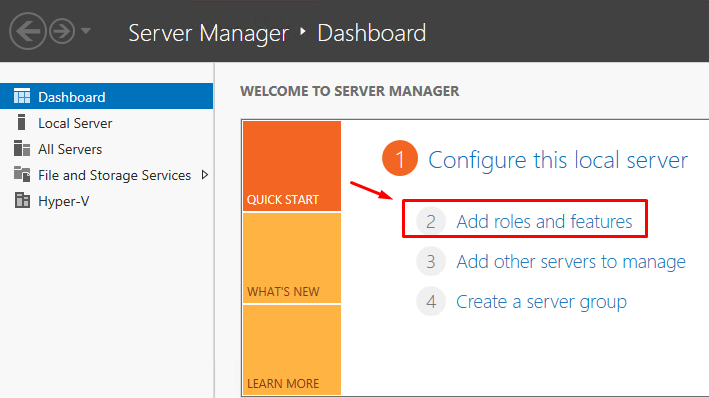Click Configure this local server link
Image resolution: width=709 pixels, height=398 pixels.
coord(558,160)
